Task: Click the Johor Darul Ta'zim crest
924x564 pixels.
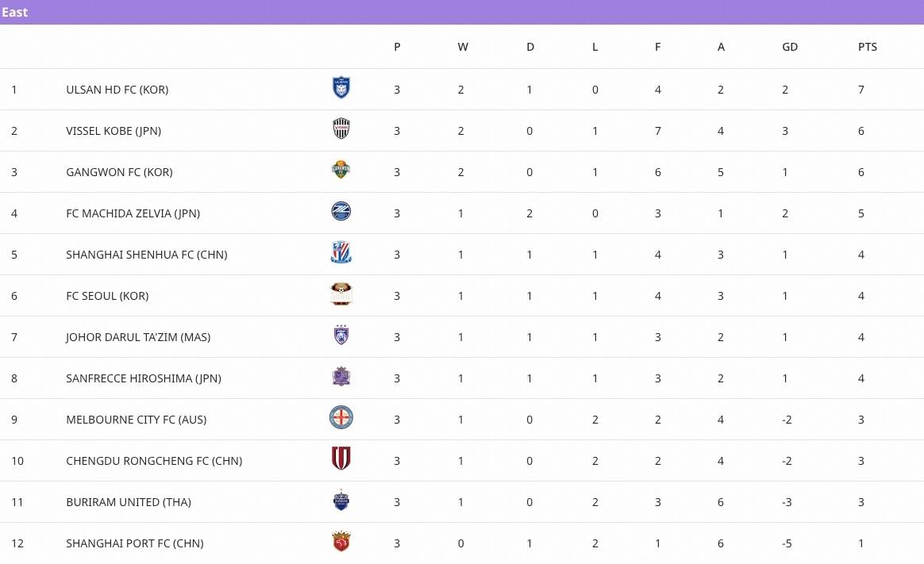Action: (341, 336)
